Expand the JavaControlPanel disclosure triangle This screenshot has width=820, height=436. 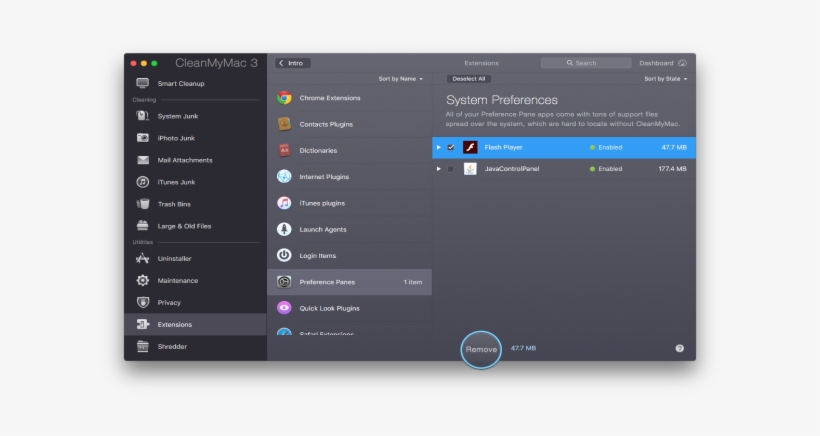click(x=438, y=169)
